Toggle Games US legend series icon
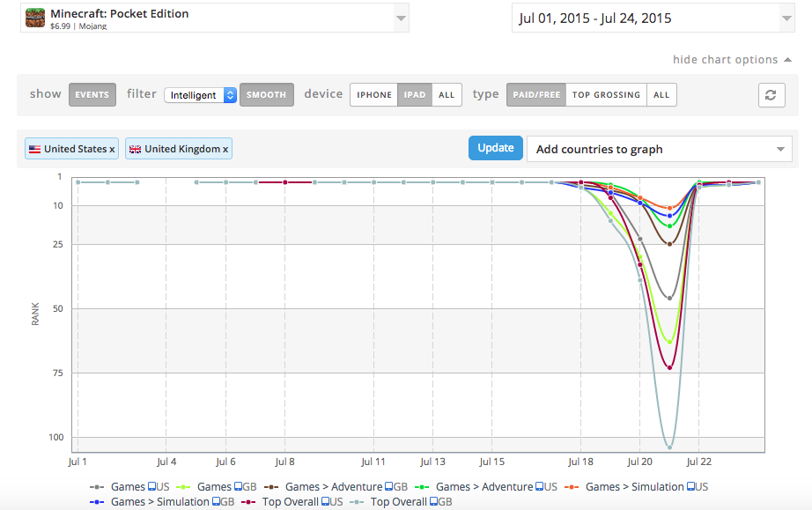This screenshot has width=812, height=510. [98, 486]
